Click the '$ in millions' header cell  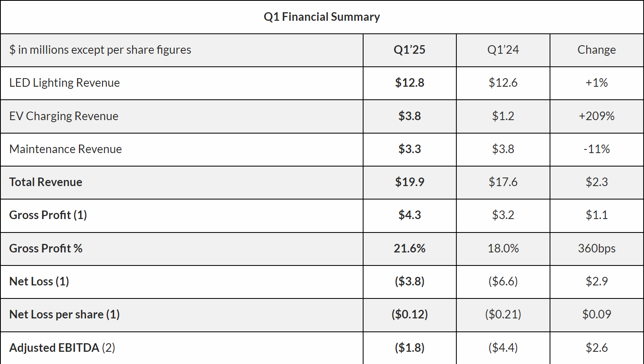(x=100, y=50)
